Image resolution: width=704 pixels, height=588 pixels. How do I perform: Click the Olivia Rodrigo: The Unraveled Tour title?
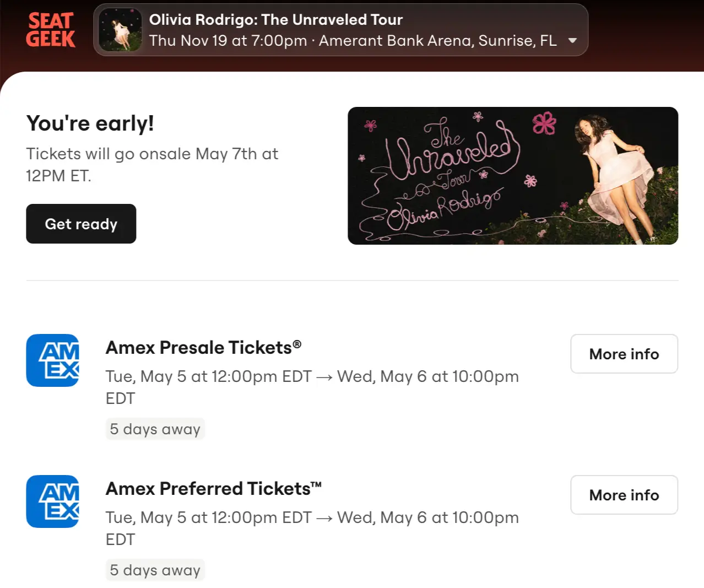(277, 20)
